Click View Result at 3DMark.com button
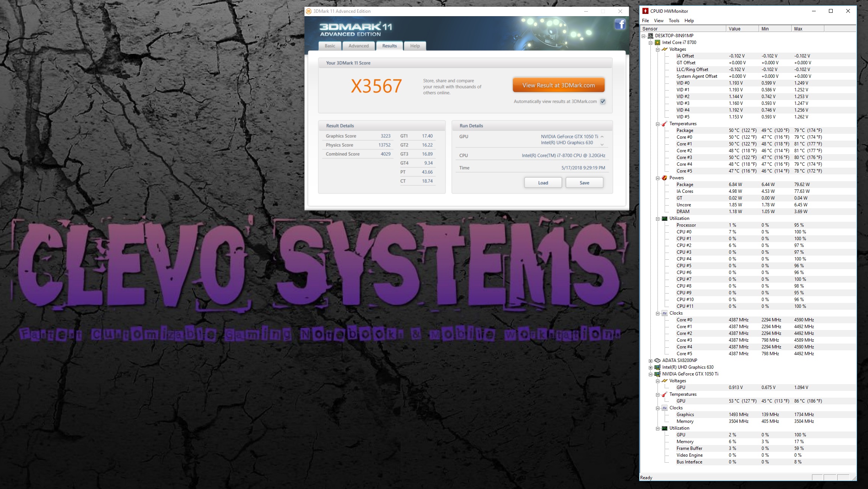 559,85
